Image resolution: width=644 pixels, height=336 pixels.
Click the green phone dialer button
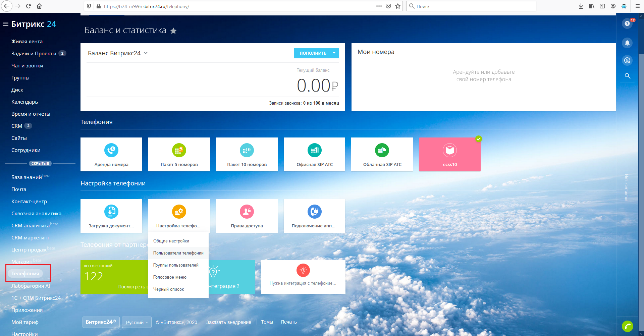coord(628,326)
